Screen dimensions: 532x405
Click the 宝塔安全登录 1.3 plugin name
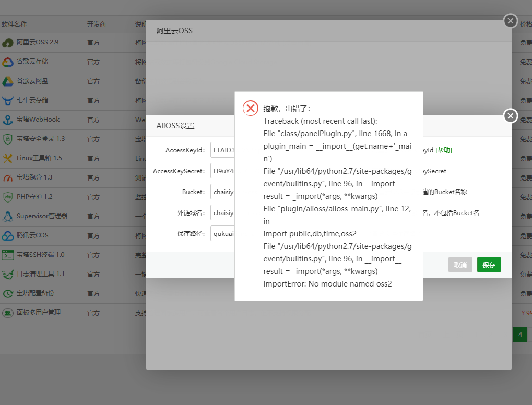41,139
